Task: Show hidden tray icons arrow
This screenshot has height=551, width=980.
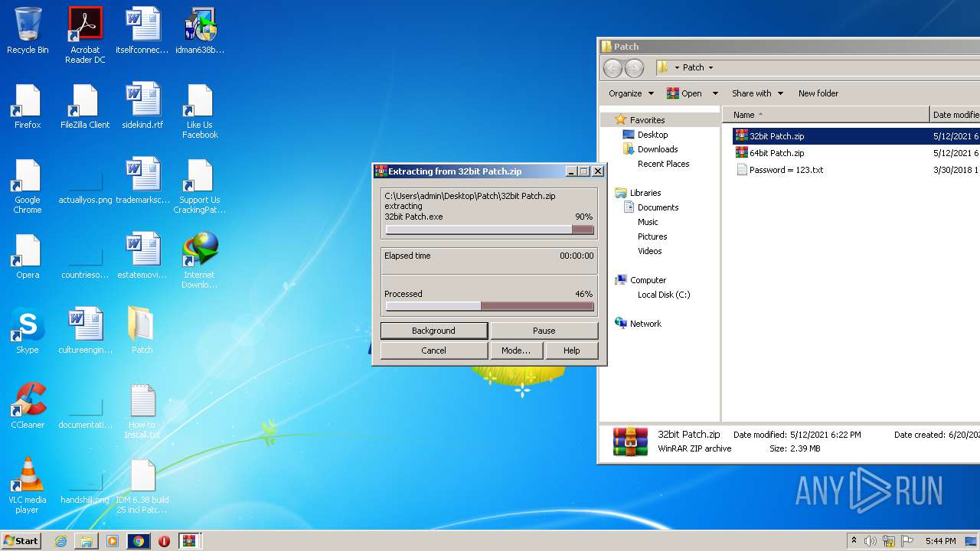Action: pyautogui.click(x=854, y=541)
